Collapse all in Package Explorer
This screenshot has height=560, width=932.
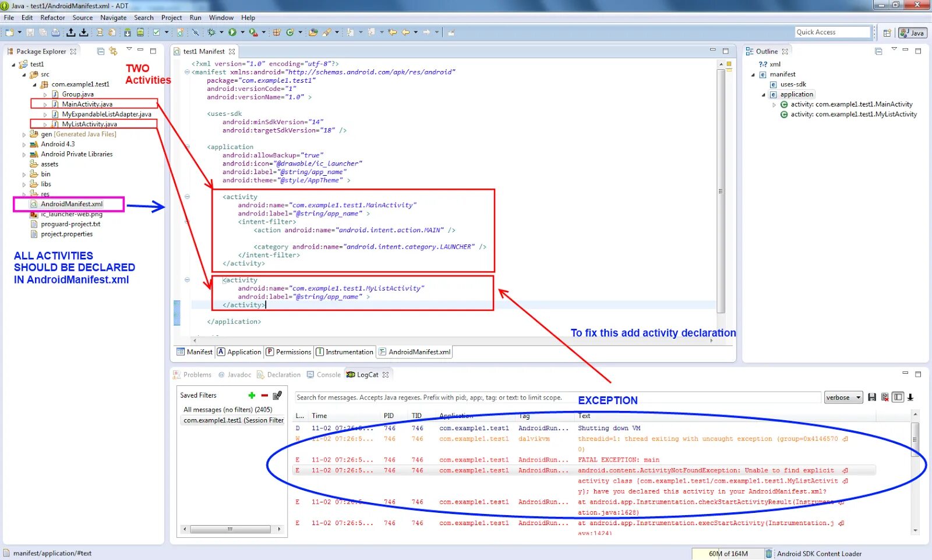click(101, 51)
